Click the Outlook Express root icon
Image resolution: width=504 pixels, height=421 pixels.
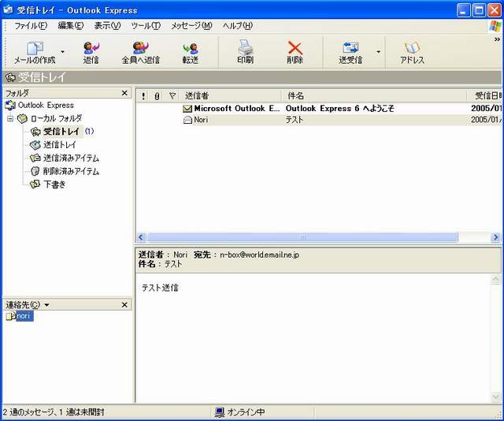click(x=10, y=106)
